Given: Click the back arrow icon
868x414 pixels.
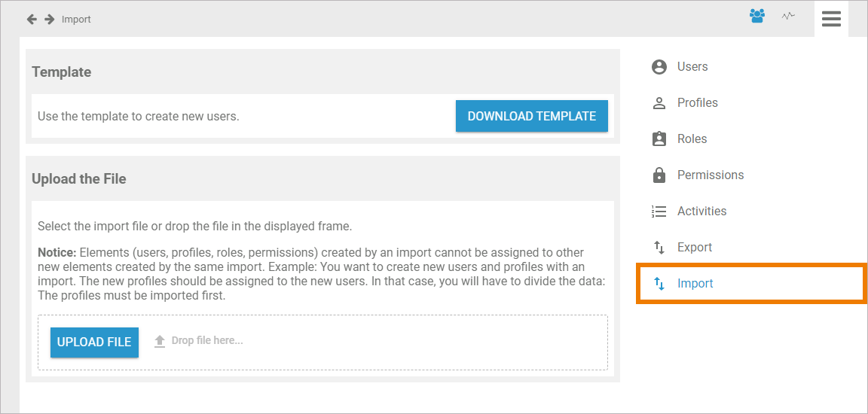Looking at the screenshot, I should [32, 19].
